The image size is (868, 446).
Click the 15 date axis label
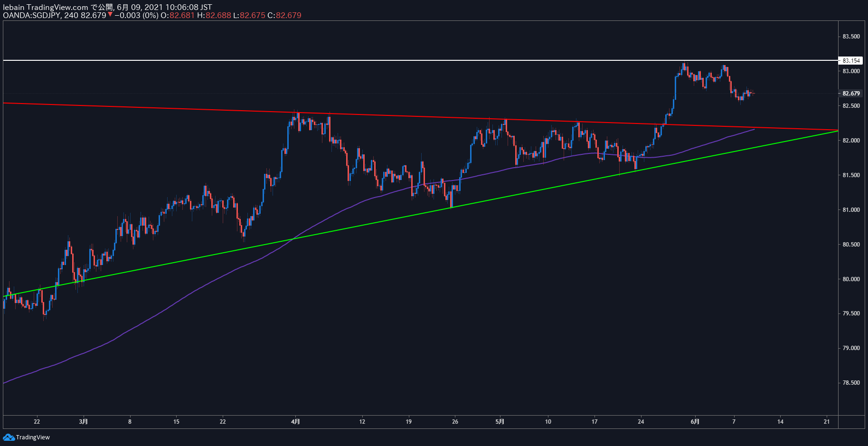tap(176, 422)
